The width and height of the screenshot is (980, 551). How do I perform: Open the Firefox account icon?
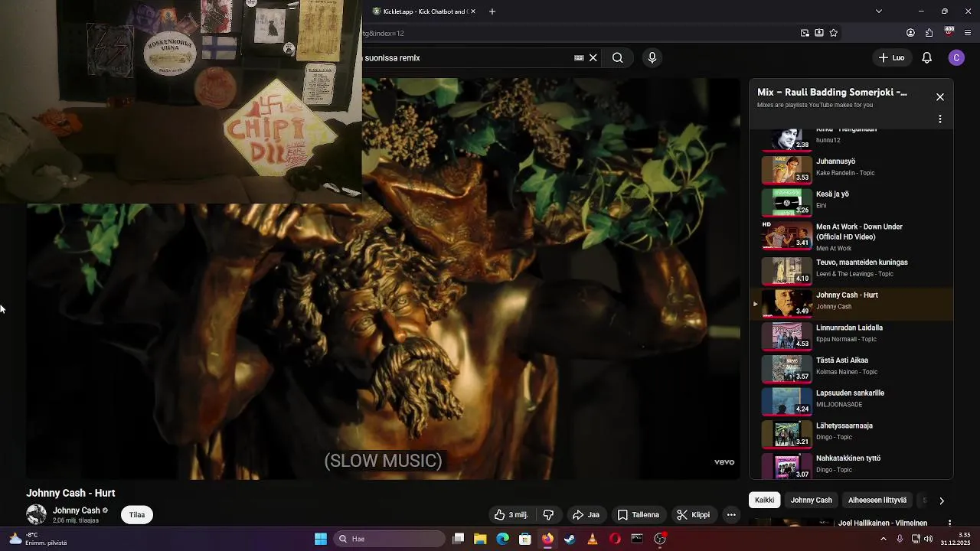point(910,33)
